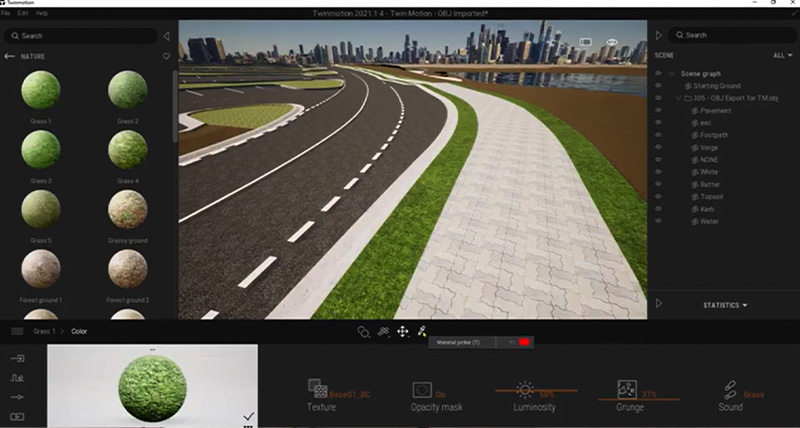Click the Grass 1 breadcrumb link
The height and width of the screenshot is (428, 800).
(44, 331)
